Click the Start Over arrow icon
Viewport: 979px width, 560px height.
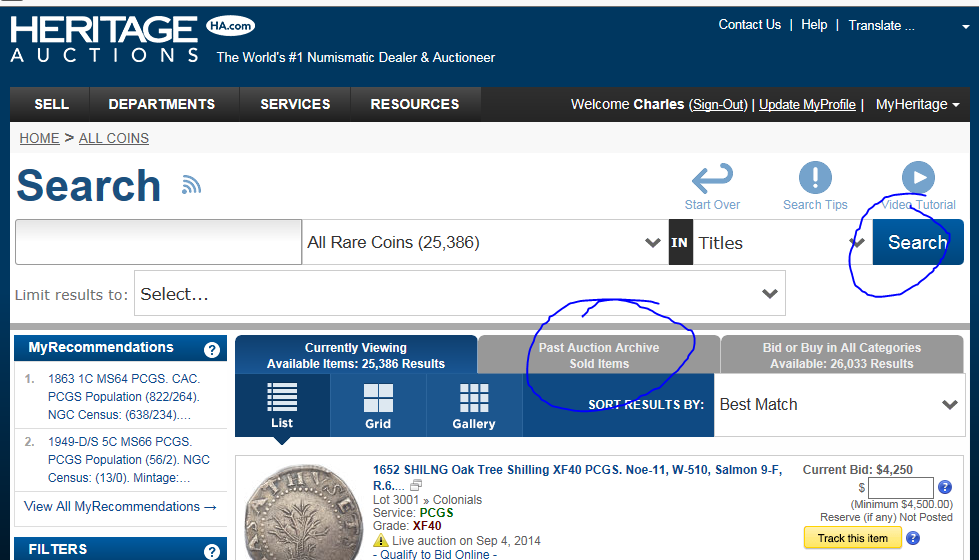712,178
